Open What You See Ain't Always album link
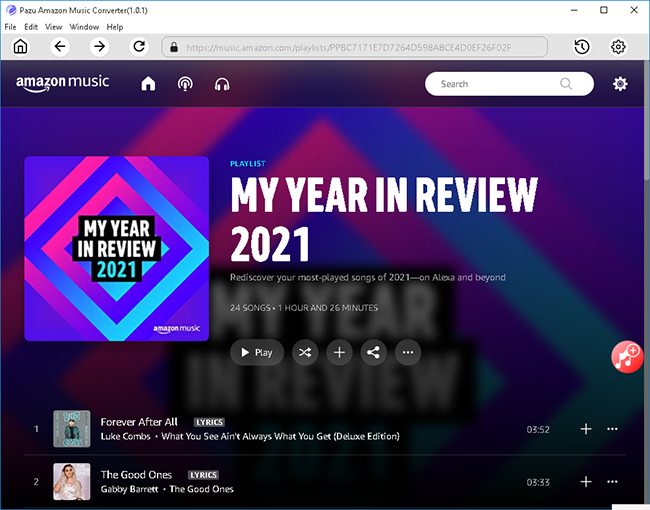 (280, 436)
